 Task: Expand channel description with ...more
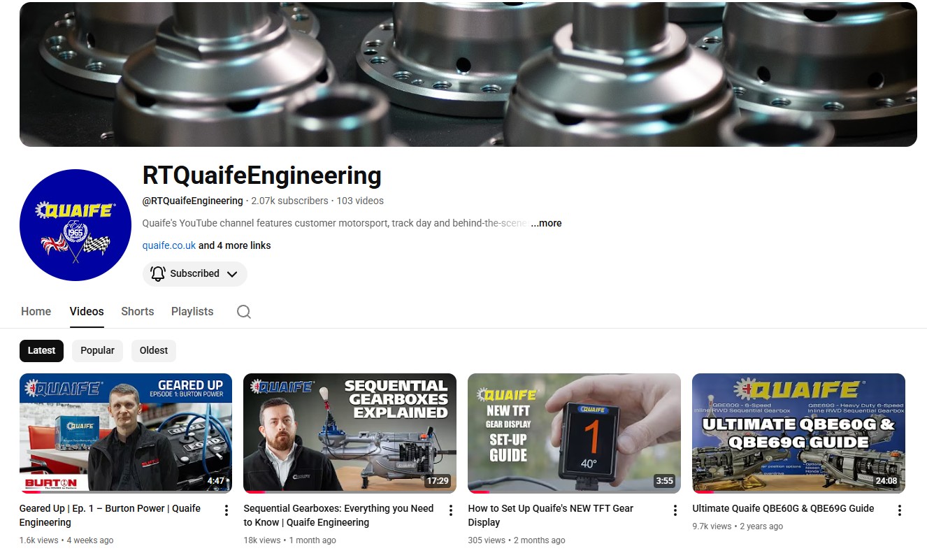[546, 223]
